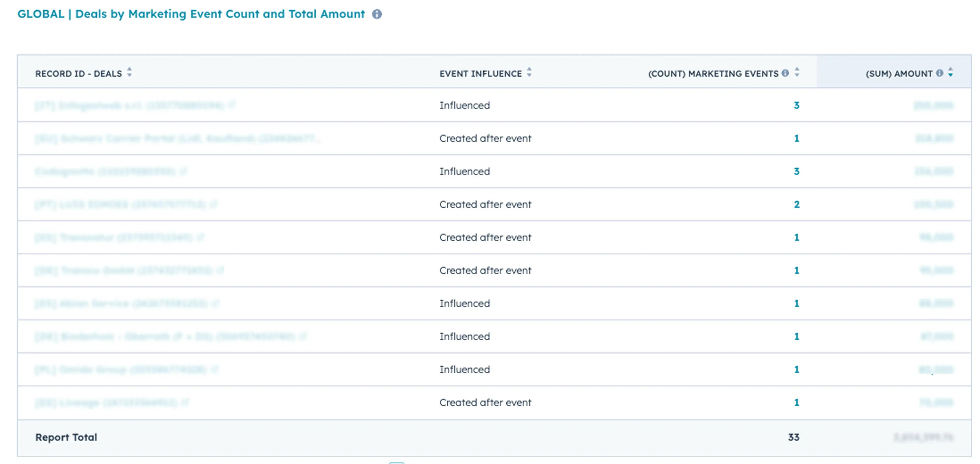Open last deal record in table

click(106, 403)
